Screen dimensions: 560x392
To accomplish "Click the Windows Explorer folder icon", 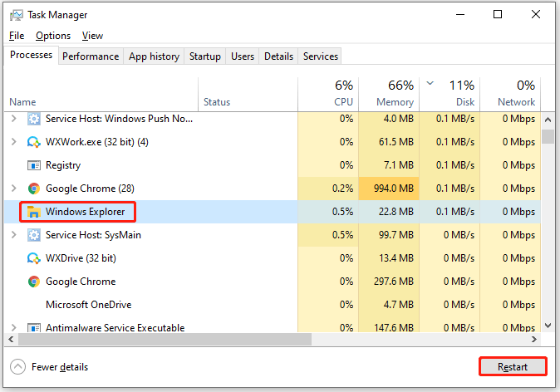I will click(34, 212).
